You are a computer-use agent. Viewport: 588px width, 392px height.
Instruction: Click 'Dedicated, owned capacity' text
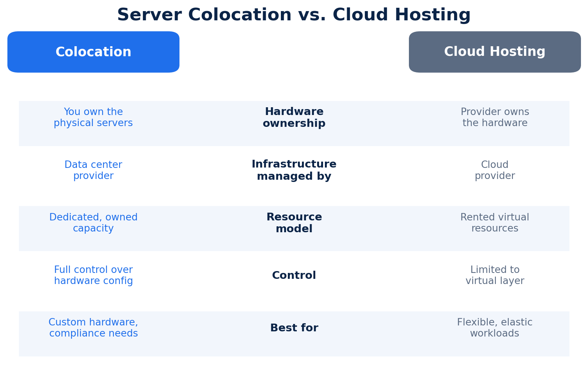(x=93, y=223)
